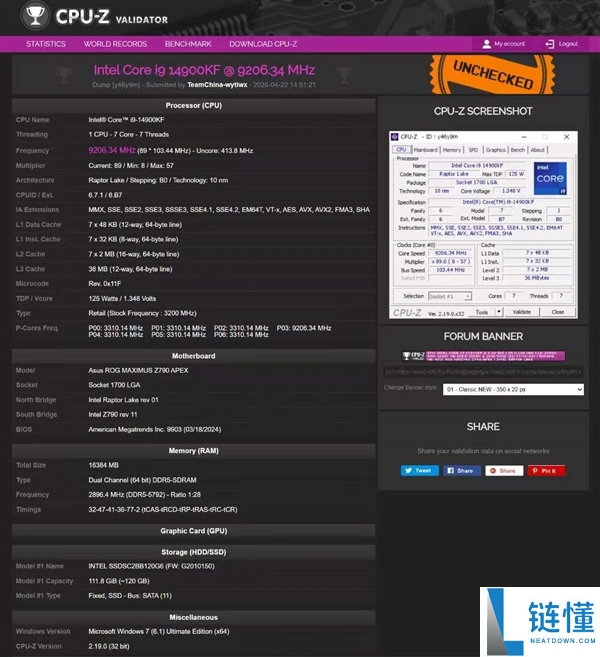
Task: Click the My account user icon
Action: click(486, 44)
